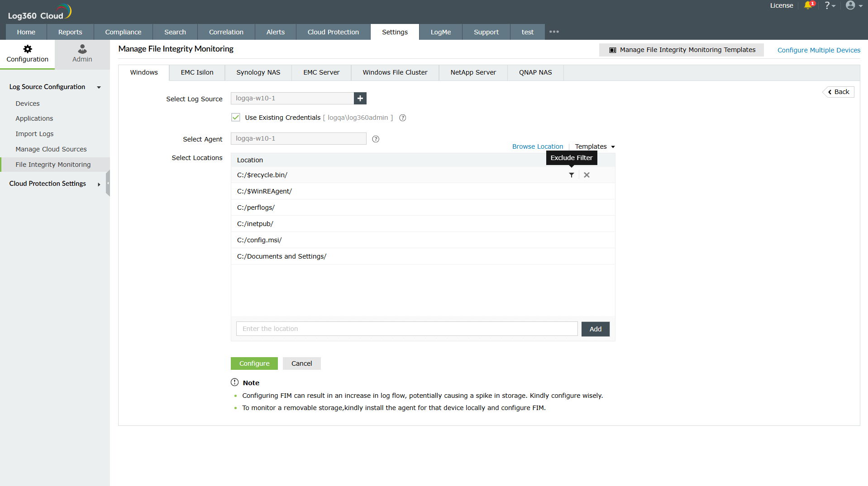
Task: Select the Configuration gear in sidebar
Action: [27, 54]
